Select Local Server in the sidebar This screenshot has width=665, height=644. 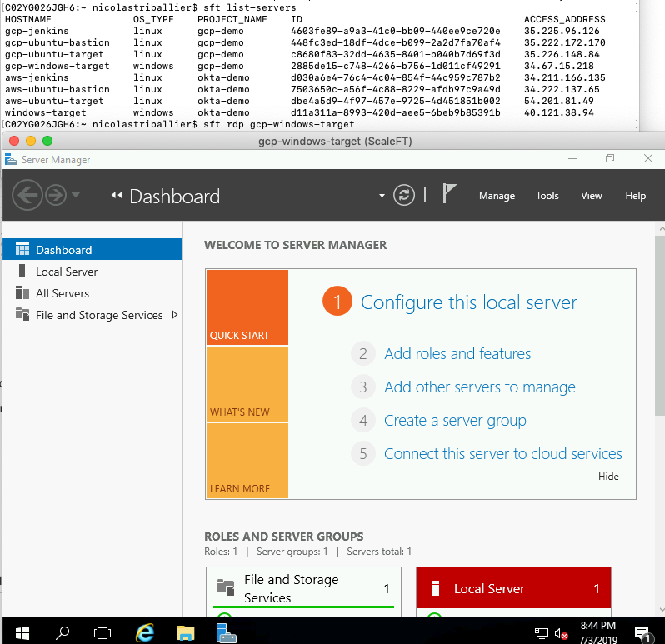coord(67,272)
